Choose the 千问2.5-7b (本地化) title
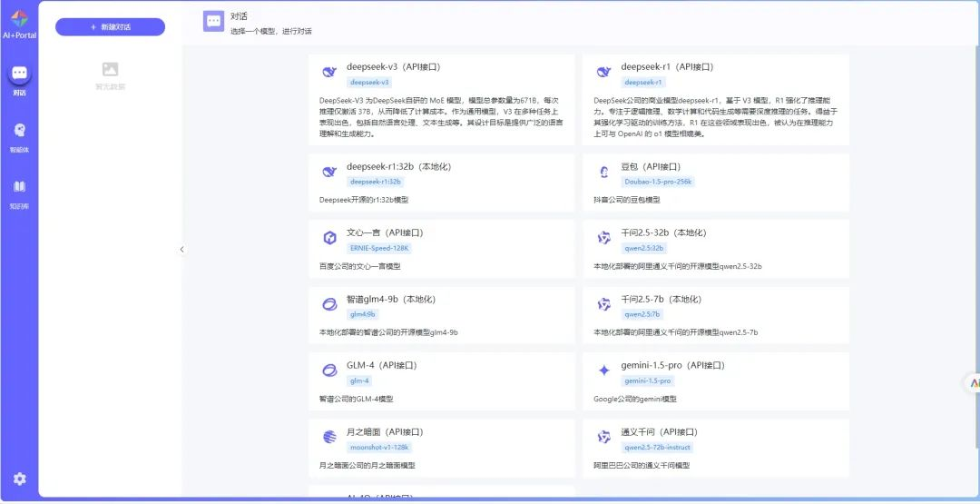The image size is (980, 504). (661, 299)
